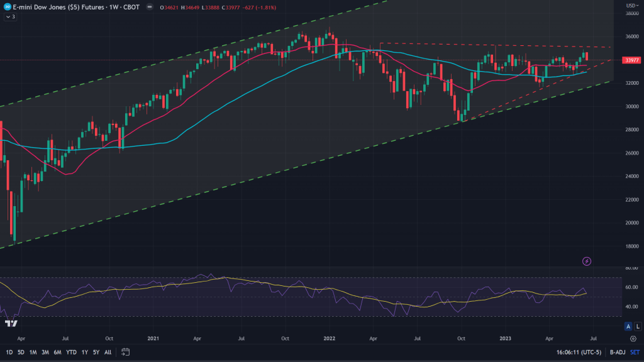Image resolution: width=644 pixels, height=362 pixels.
Task: Switch to the 5Y time range
Action: [x=96, y=352]
